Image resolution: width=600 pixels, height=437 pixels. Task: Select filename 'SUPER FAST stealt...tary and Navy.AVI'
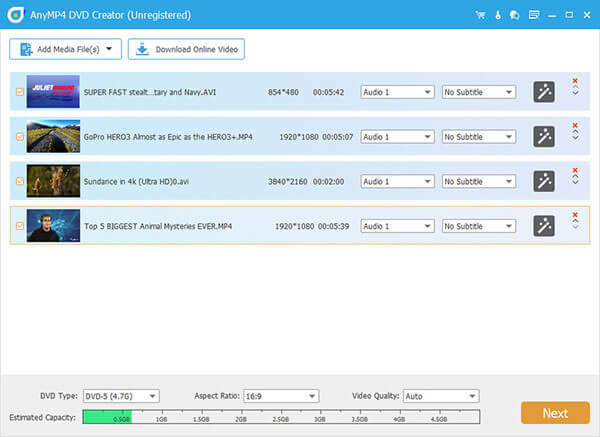tap(150, 92)
